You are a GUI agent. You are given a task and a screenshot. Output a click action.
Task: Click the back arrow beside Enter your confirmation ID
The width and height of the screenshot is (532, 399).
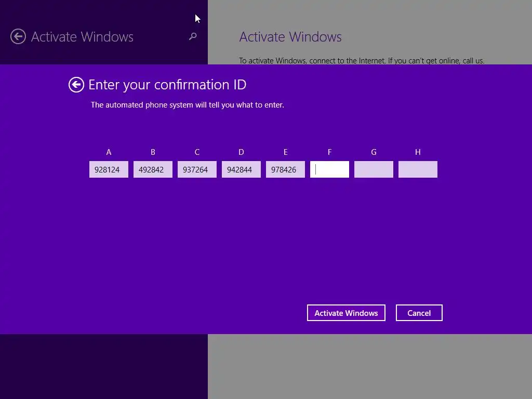tap(76, 85)
